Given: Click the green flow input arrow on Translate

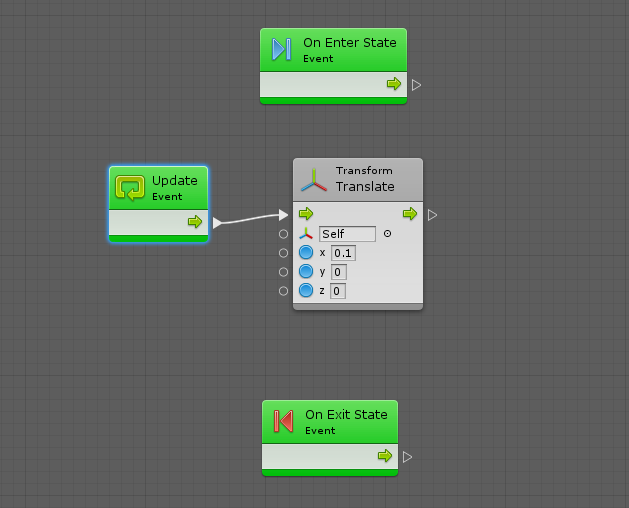Looking at the screenshot, I should [306, 214].
